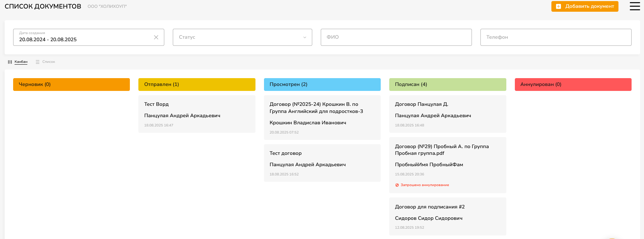
Task: Click Панцулая Андрей Аркадьевич under Тест договор
Action: [308, 165]
